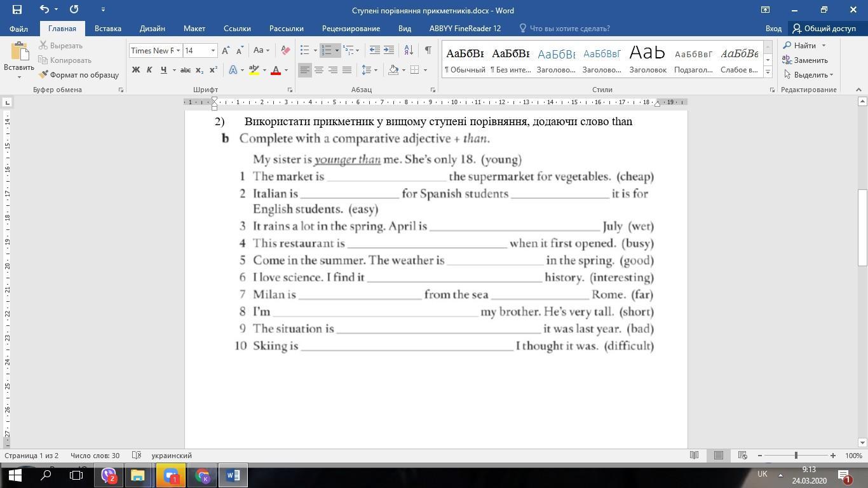Toggle underline (Ч) formatting
This screenshot has width=868, height=488.
tap(163, 70)
